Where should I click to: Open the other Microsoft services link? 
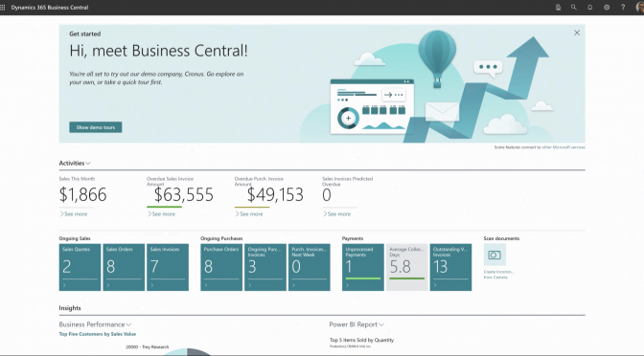click(563, 147)
